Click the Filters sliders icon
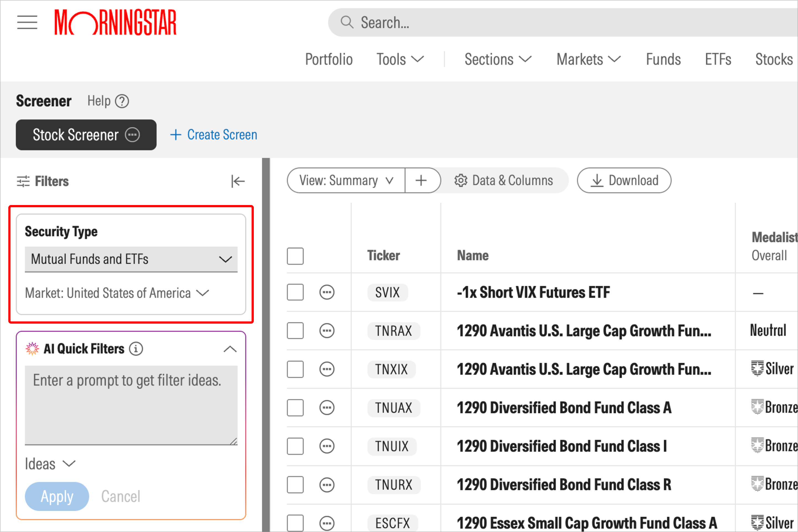The height and width of the screenshot is (532, 798). [23, 181]
